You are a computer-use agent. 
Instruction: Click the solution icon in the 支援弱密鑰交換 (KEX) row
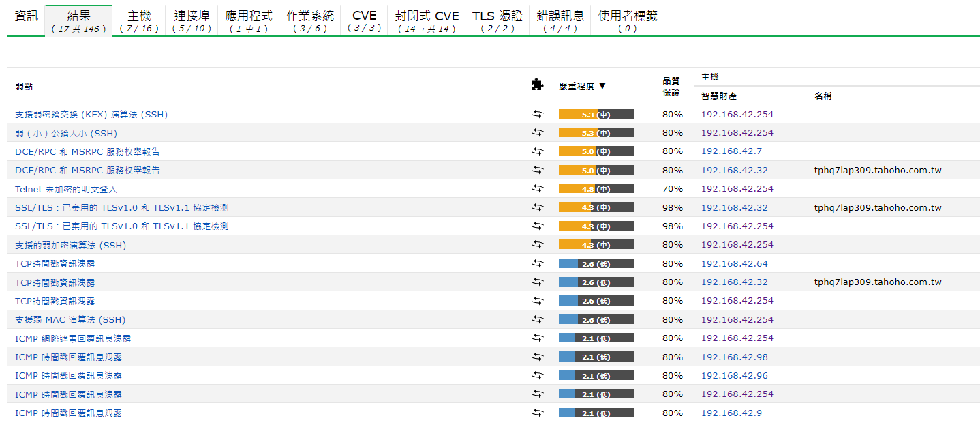[538, 114]
